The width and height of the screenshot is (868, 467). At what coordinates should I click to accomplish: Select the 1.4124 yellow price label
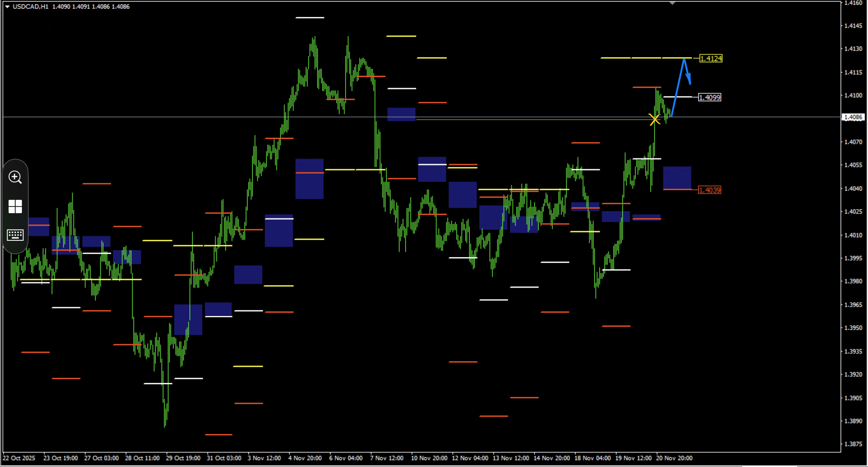tap(711, 59)
